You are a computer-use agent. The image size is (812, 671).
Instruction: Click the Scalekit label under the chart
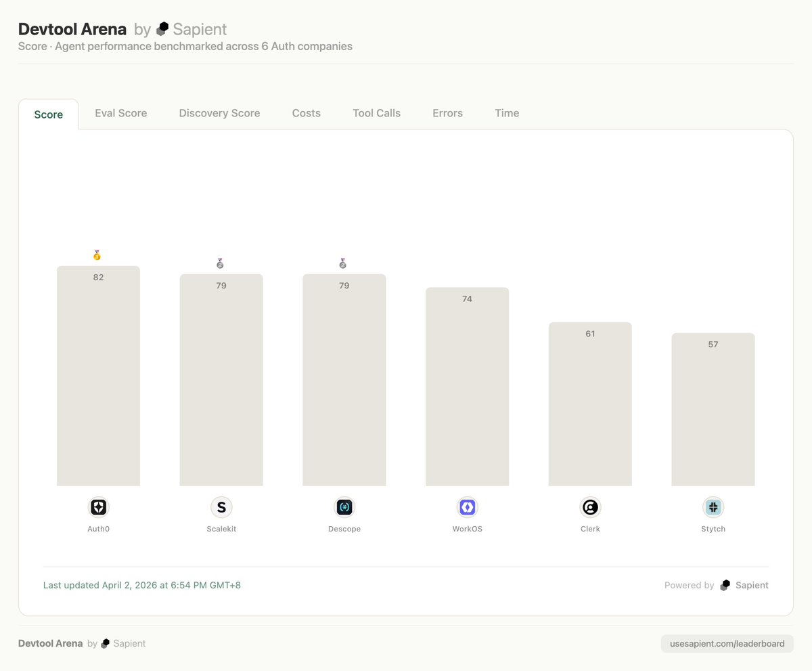point(221,529)
